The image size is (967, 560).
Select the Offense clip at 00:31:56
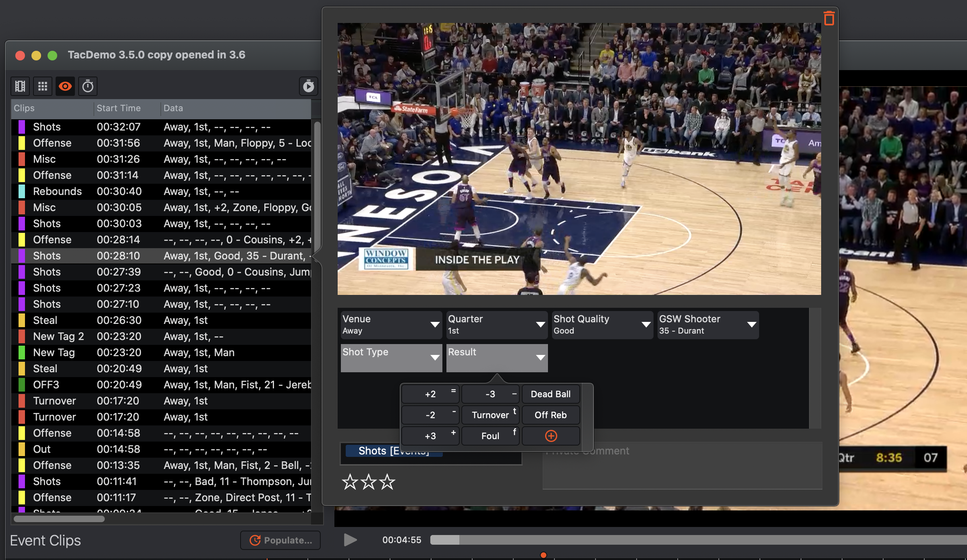click(161, 143)
